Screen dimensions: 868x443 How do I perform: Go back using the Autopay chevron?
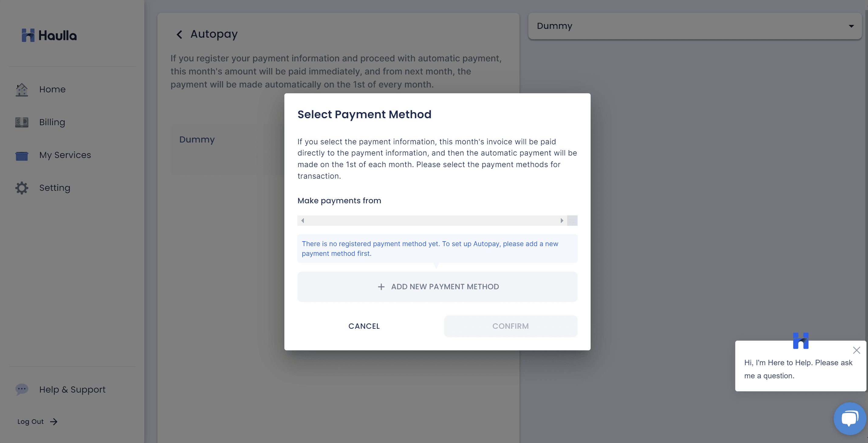tap(180, 34)
